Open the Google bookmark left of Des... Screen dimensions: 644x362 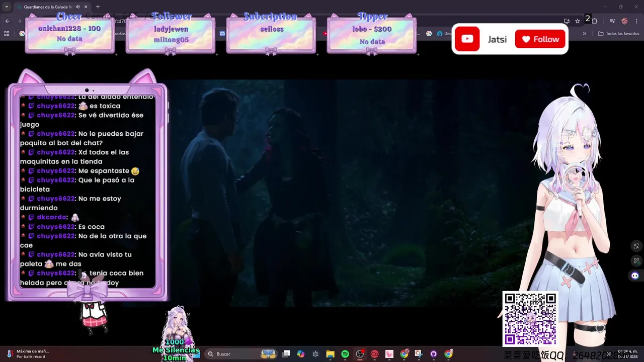[429, 34]
